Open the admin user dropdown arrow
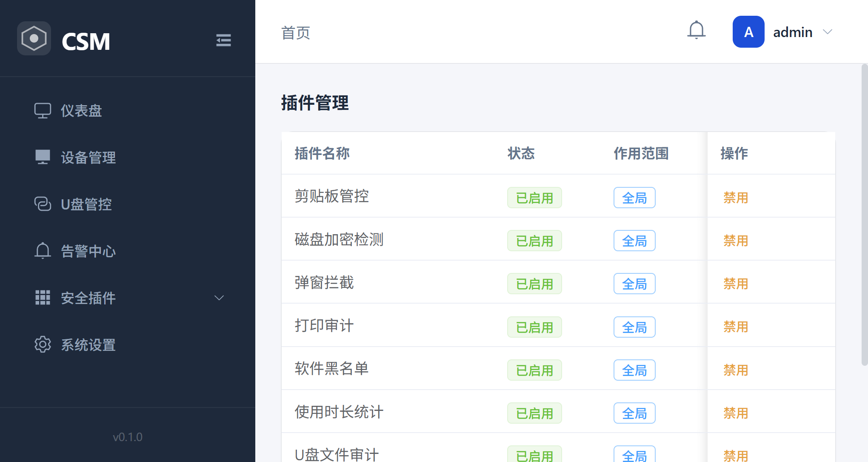This screenshot has width=868, height=462. click(828, 32)
